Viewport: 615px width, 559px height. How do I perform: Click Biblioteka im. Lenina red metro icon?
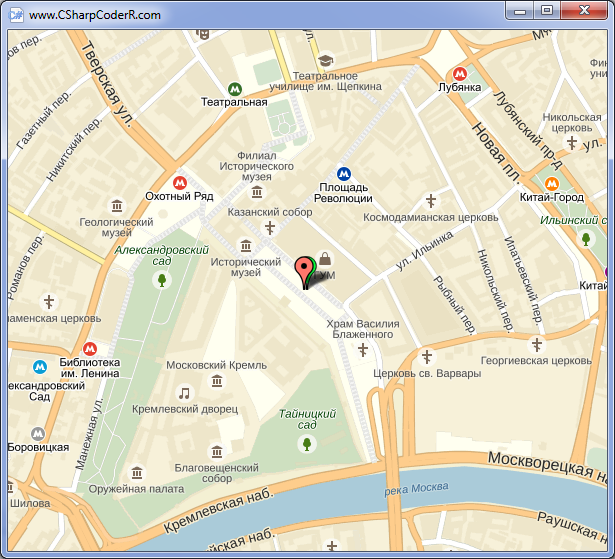90,349
